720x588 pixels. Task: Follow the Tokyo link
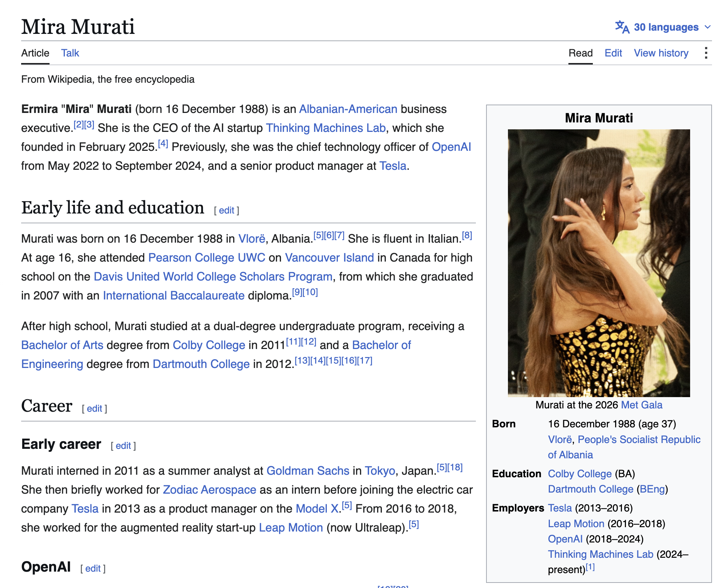[x=380, y=471]
